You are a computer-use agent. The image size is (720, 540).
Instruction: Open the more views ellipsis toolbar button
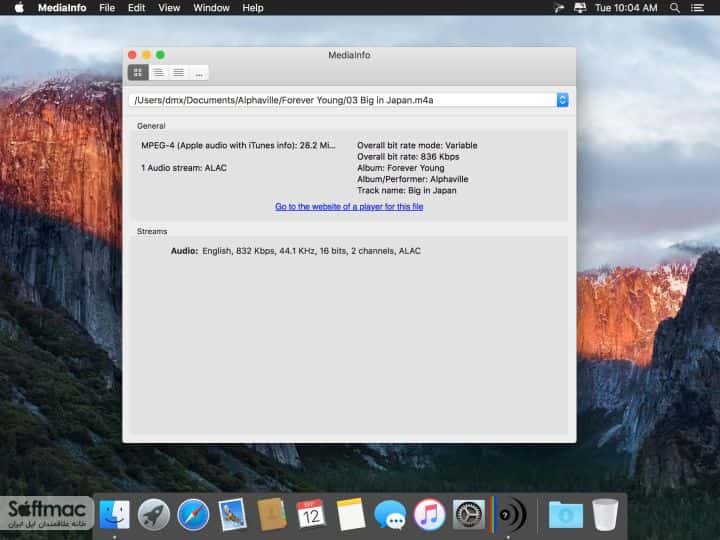(x=199, y=73)
